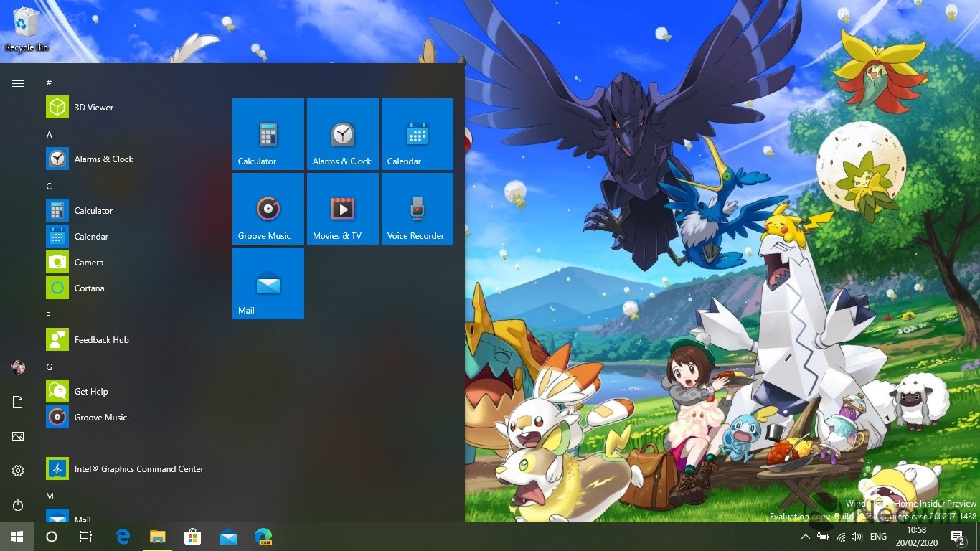Viewport: 980px width, 551px height.
Task: Open Microsoft Store from the taskbar
Action: tap(192, 537)
